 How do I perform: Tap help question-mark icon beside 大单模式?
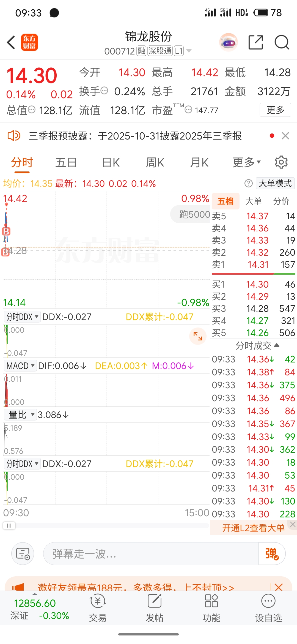point(249,183)
